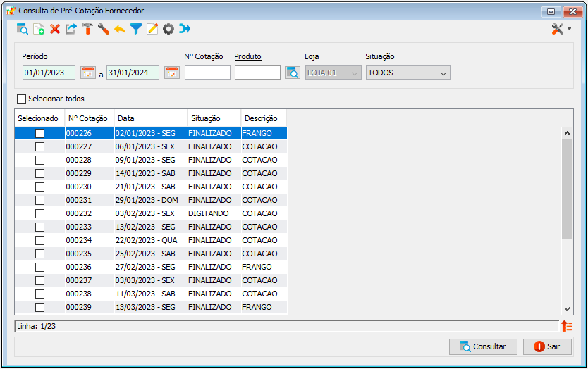Click the pencil edit icon

[152, 29]
